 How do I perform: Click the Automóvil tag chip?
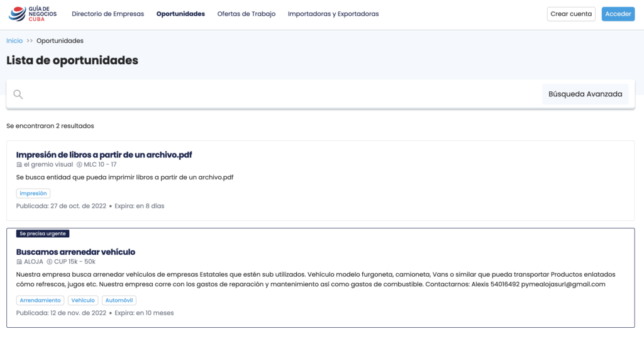pos(119,301)
